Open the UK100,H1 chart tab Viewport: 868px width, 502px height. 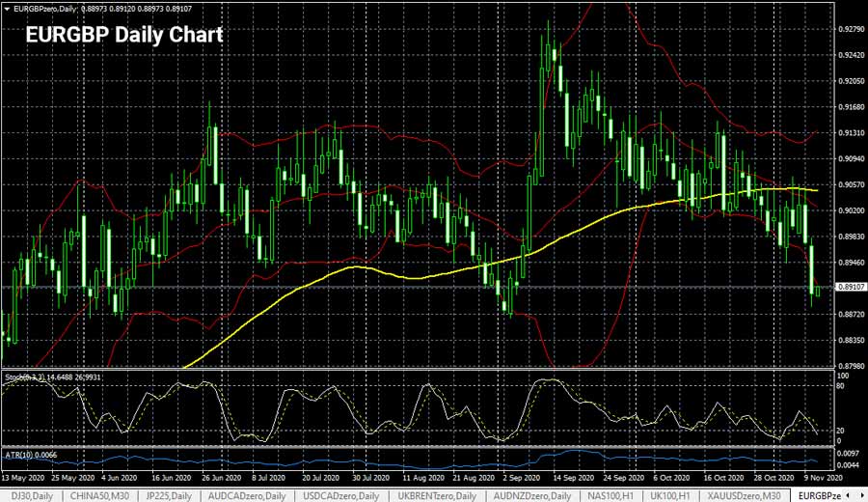(670, 496)
